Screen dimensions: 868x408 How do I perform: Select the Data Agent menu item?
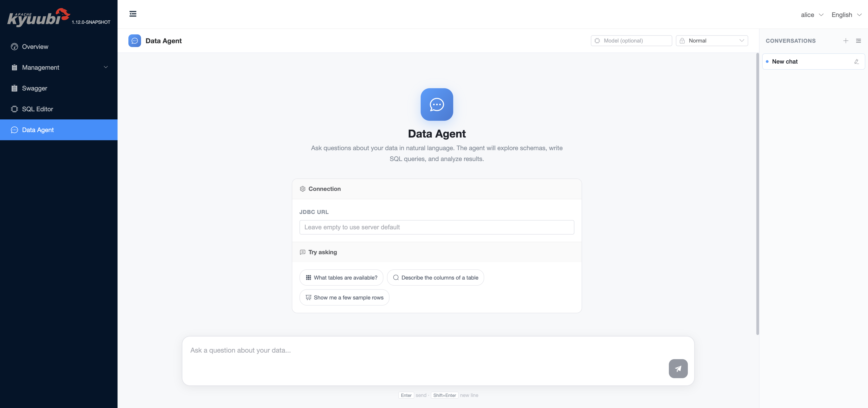[59, 130]
